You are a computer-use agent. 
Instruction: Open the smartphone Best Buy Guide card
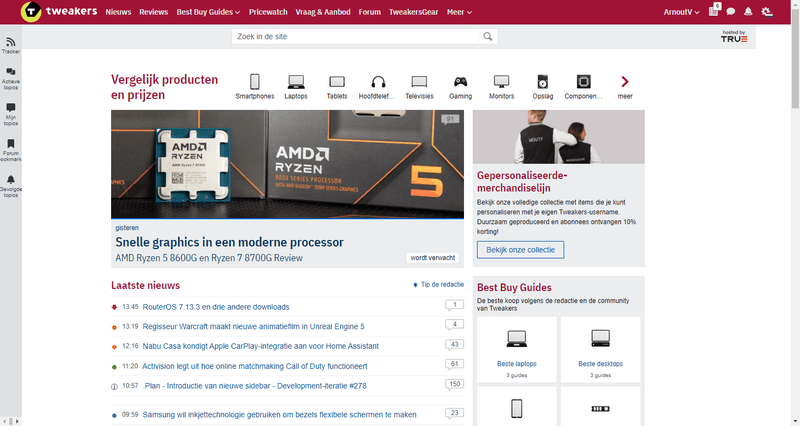point(516,407)
